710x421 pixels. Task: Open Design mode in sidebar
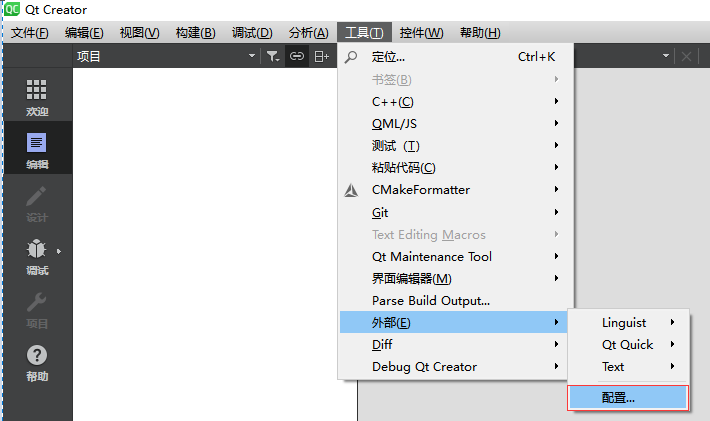point(37,203)
